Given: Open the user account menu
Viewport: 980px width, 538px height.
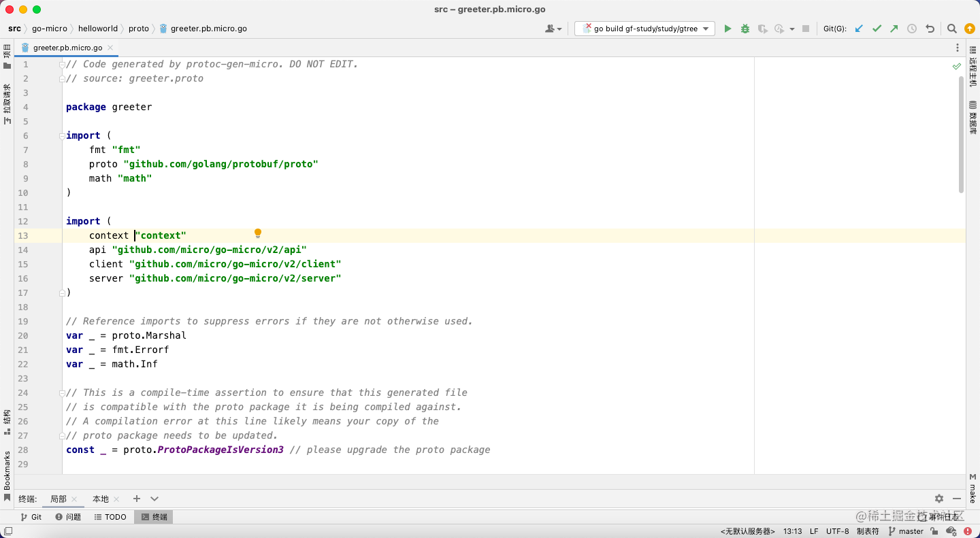Looking at the screenshot, I should click(x=554, y=29).
